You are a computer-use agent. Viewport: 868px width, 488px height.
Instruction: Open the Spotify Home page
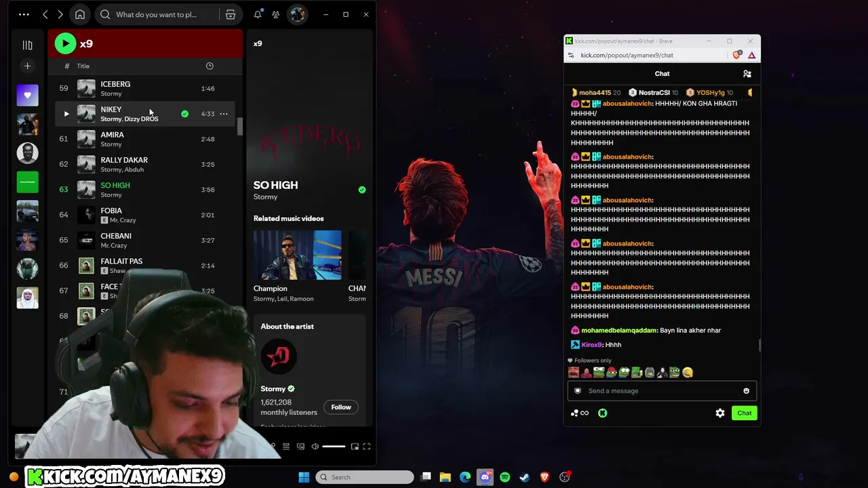click(x=80, y=14)
